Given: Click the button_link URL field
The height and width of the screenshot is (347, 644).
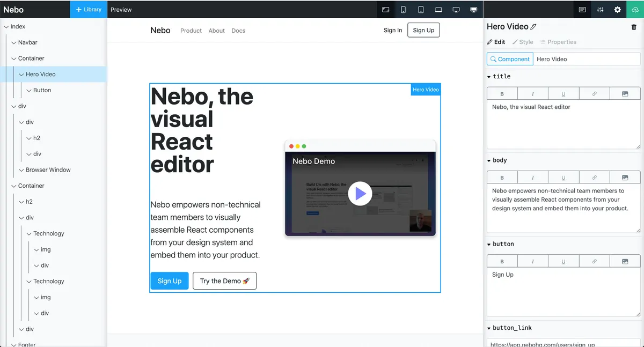Looking at the screenshot, I should coord(563,343).
